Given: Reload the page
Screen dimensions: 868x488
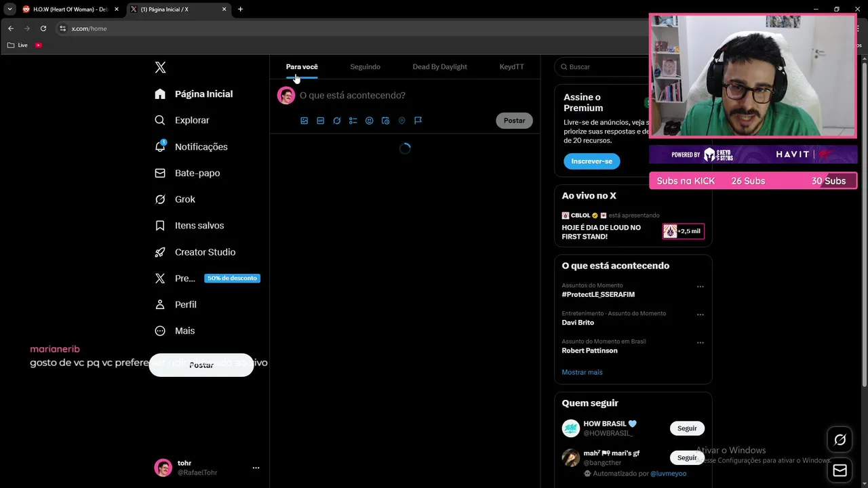Looking at the screenshot, I should [x=43, y=28].
